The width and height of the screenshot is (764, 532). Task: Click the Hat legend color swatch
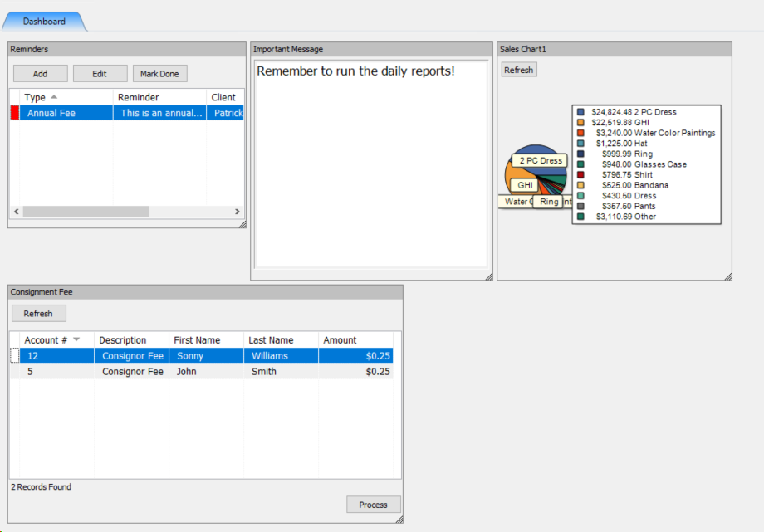coord(580,144)
